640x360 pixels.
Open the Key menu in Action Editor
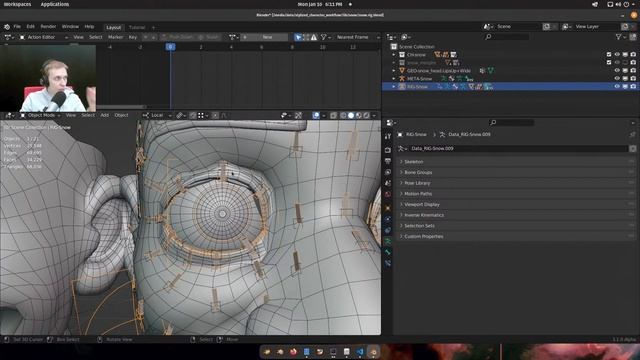[x=133, y=37]
